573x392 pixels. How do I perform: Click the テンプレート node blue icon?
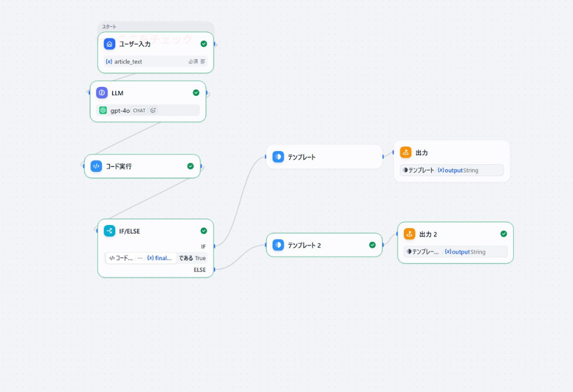tap(278, 157)
